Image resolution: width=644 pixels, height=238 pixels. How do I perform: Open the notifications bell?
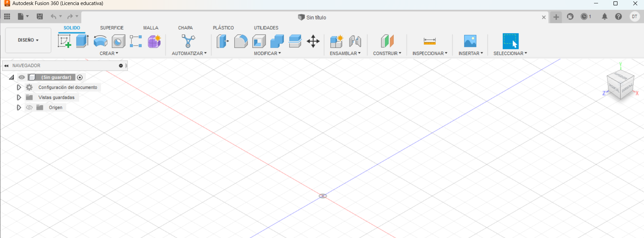click(604, 16)
